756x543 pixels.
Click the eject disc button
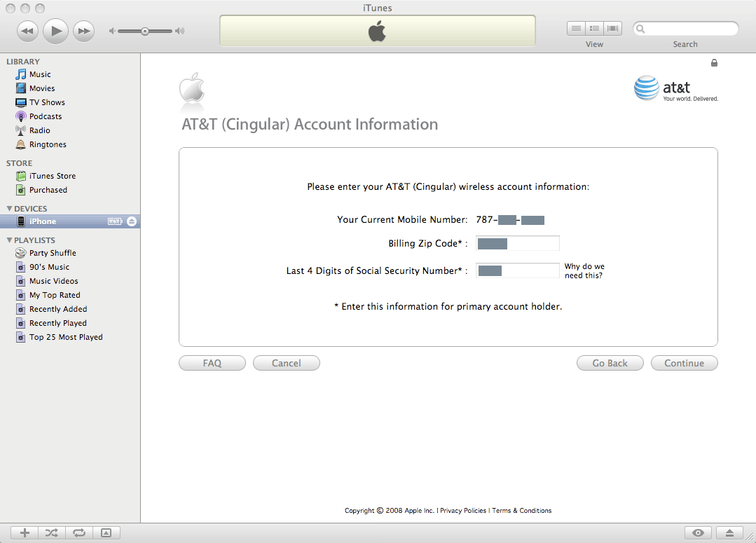(x=729, y=532)
